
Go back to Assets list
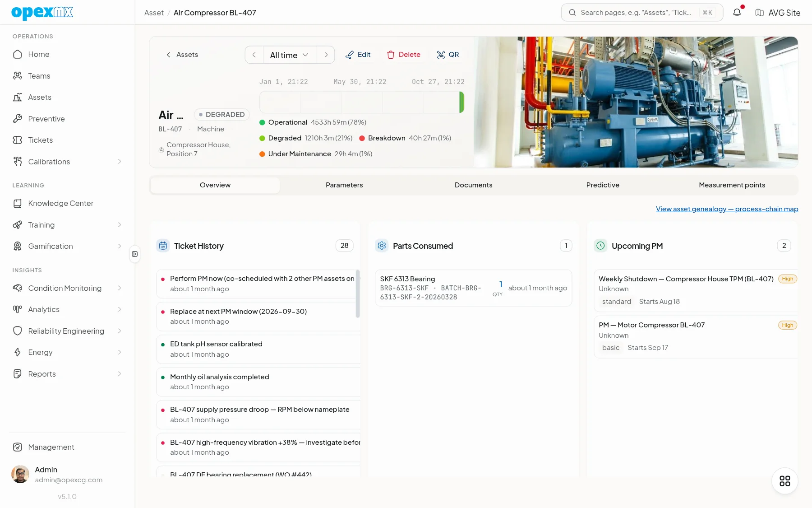[x=182, y=55]
